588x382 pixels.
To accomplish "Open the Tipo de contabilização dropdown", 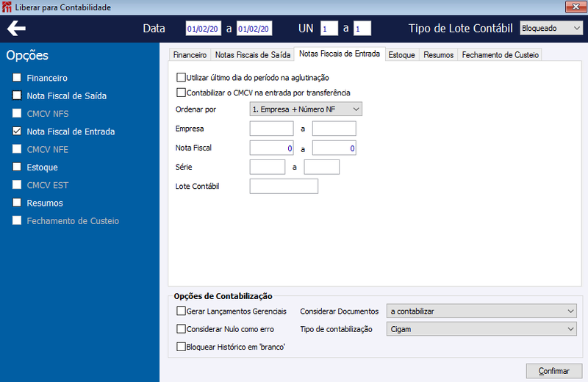I will pyautogui.click(x=481, y=329).
